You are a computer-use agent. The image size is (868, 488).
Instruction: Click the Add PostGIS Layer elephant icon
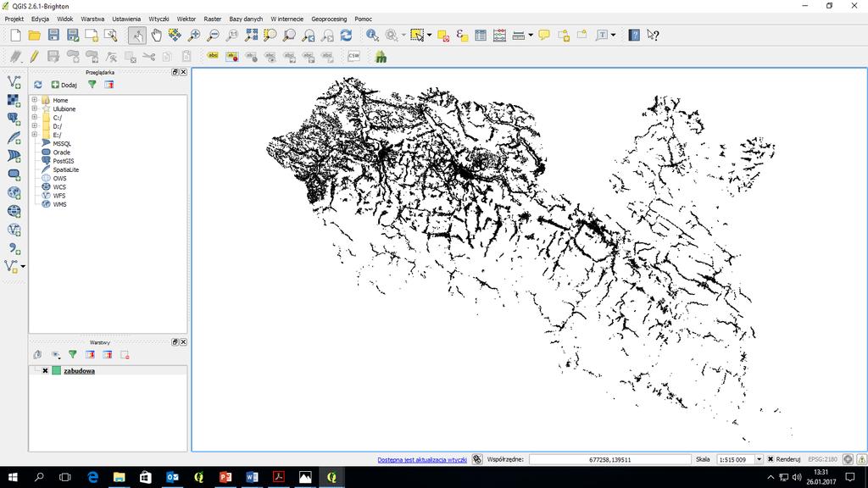(14, 119)
